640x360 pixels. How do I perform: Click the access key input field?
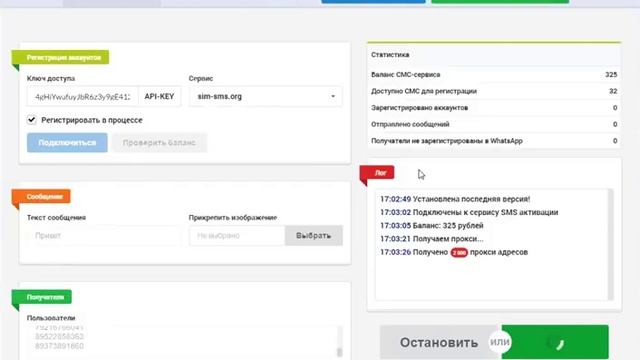82,97
